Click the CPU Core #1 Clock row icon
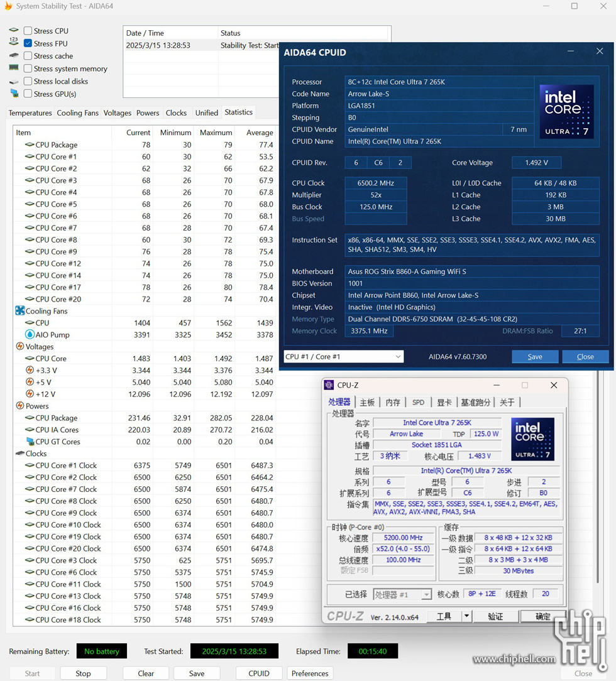 pyautogui.click(x=30, y=465)
